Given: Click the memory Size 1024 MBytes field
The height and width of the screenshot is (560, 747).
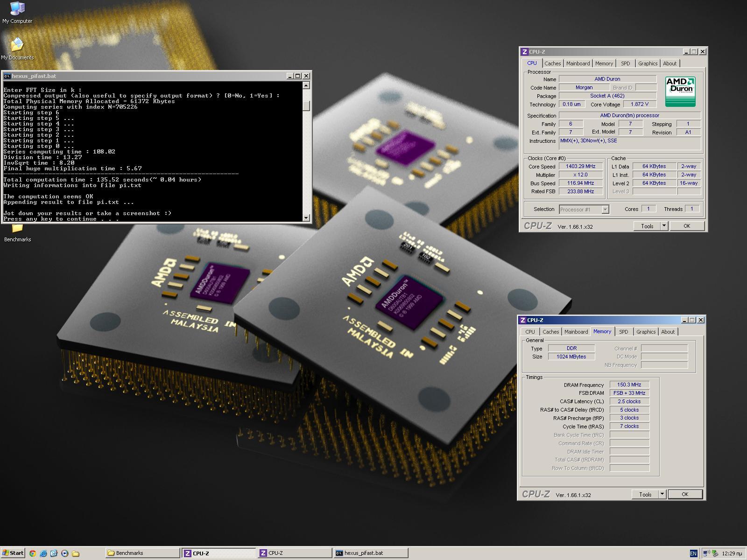Looking at the screenshot, I should pos(571,357).
